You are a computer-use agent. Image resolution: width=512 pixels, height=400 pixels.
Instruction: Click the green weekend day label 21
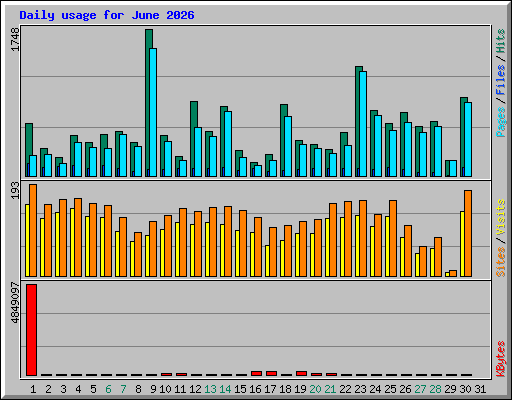tap(330, 389)
